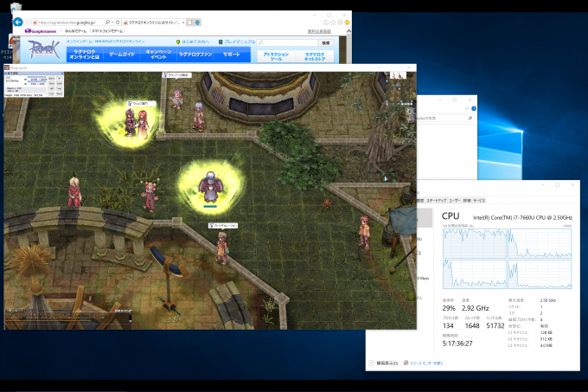
Task: Open the スマートフォンでゲーム link
Action: click(x=107, y=31)
